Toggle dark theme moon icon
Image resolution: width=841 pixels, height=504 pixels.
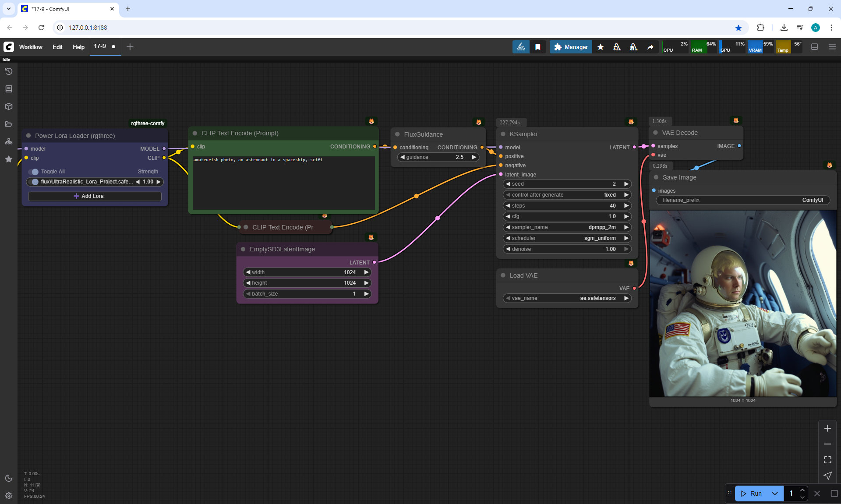click(x=9, y=478)
